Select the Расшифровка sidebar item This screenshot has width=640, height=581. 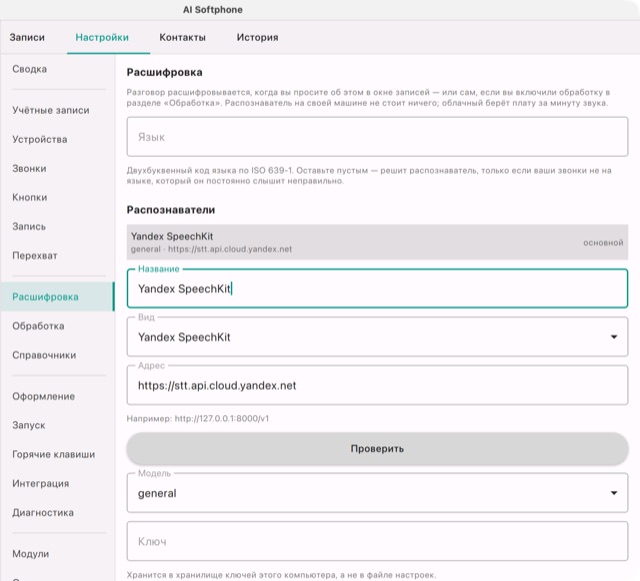click(x=57, y=297)
